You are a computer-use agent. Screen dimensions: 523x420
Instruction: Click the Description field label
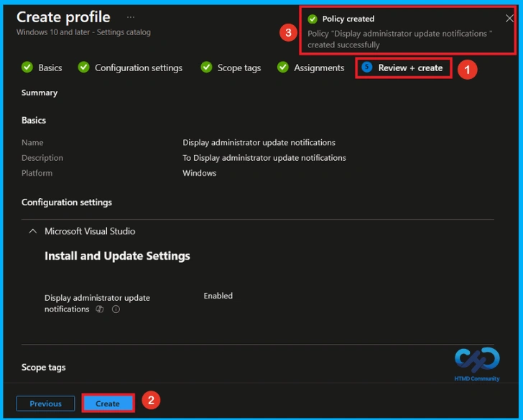[x=42, y=158]
